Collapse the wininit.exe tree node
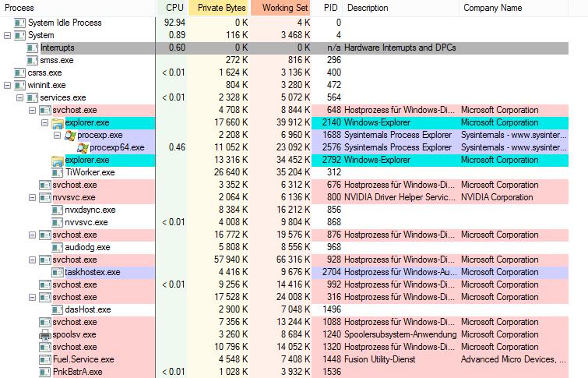Screen dimensions: 588x378 click(7, 85)
